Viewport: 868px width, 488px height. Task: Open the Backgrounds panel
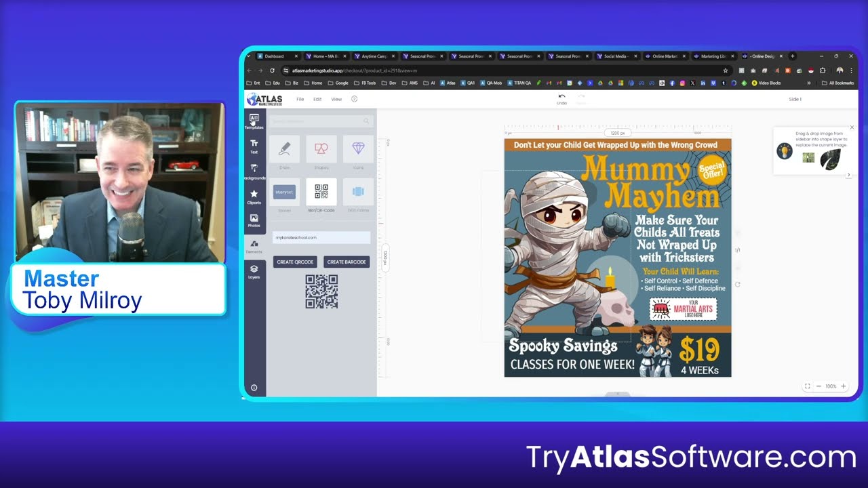click(x=254, y=171)
